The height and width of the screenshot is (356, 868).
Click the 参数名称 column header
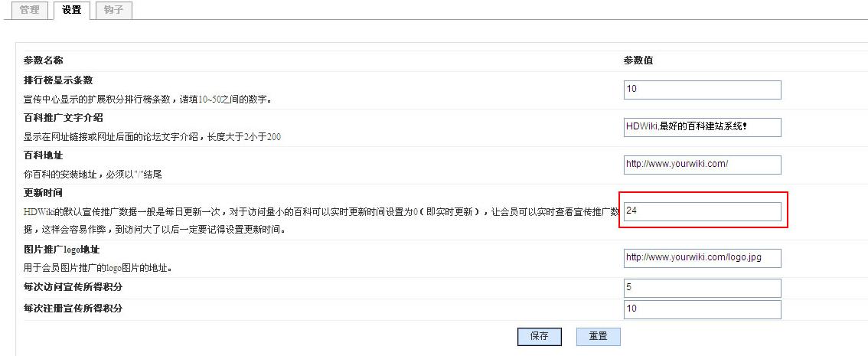click(43, 60)
